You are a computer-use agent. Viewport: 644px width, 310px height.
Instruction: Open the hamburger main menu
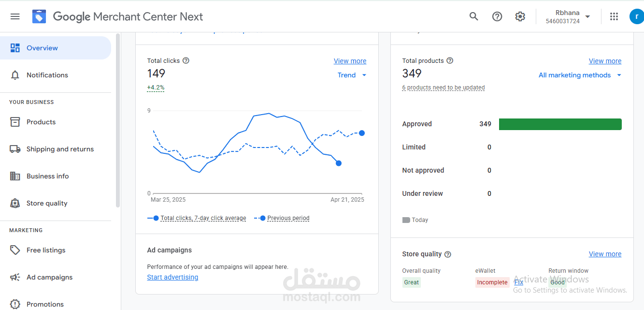coord(15,16)
